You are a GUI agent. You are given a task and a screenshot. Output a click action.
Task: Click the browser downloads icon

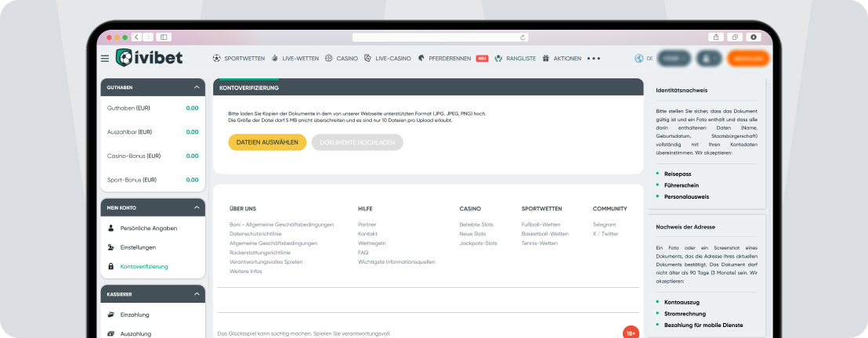click(x=754, y=37)
